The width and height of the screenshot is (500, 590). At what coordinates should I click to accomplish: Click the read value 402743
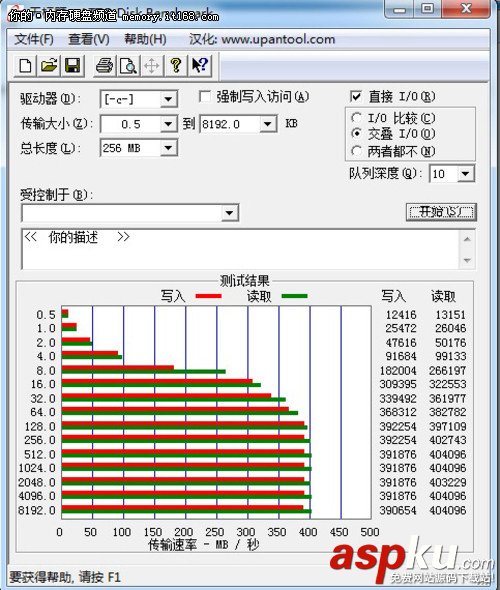pyautogui.click(x=447, y=440)
